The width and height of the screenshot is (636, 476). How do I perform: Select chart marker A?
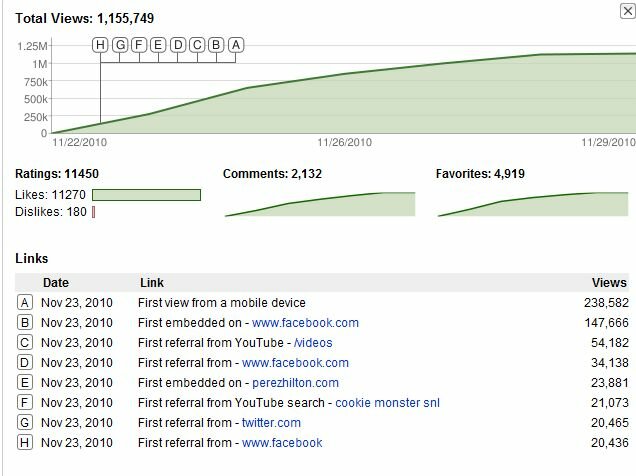pyautogui.click(x=236, y=45)
